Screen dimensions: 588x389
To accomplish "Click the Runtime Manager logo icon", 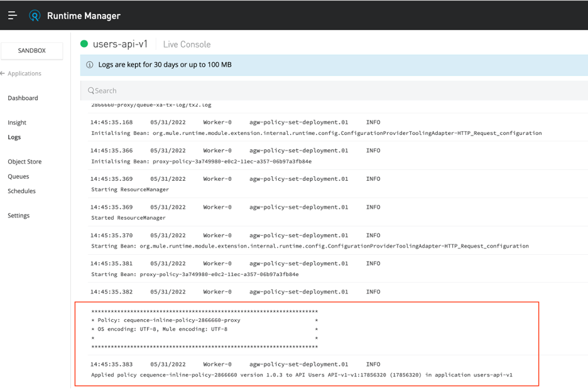I will tap(35, 15).
